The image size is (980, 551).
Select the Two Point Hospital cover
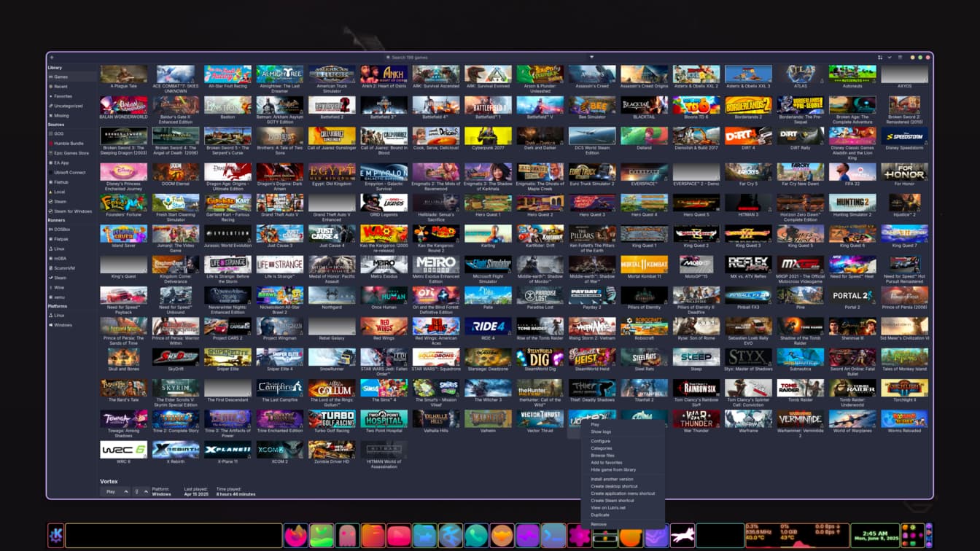[x=384, y=419]
